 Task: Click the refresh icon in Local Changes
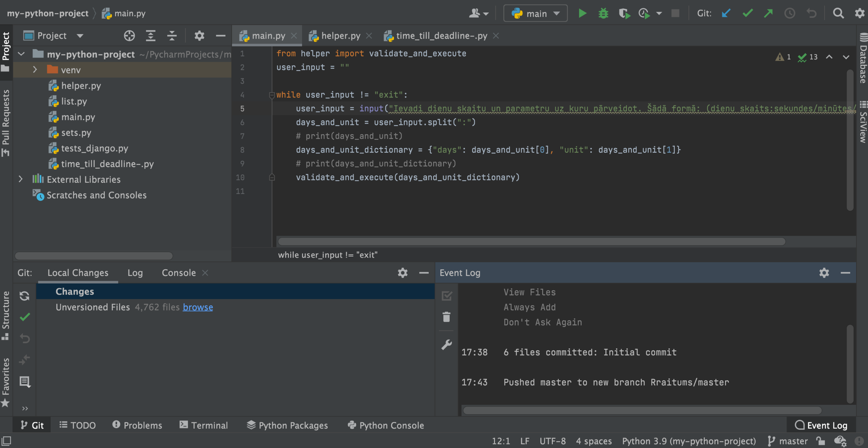(x=24, y=296)
